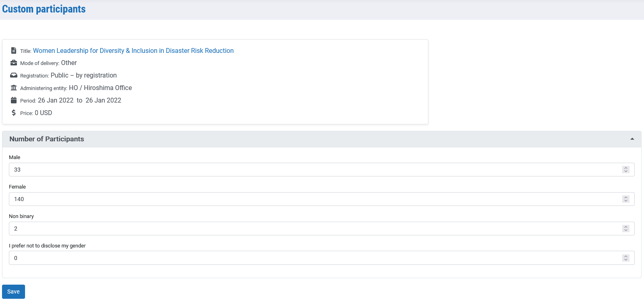Increment the undisclosed gender count
Viewport: 644px width, 302px height.
point(626,256)
